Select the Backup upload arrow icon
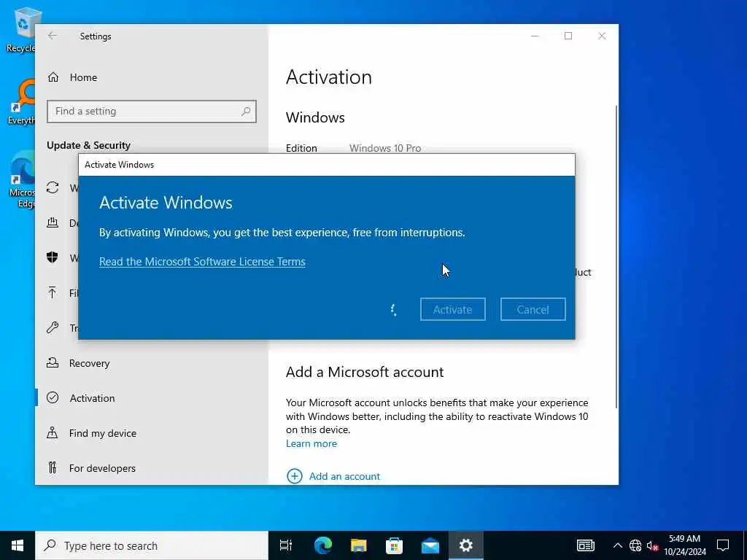747x560 pixels. (x=53, y=292)
